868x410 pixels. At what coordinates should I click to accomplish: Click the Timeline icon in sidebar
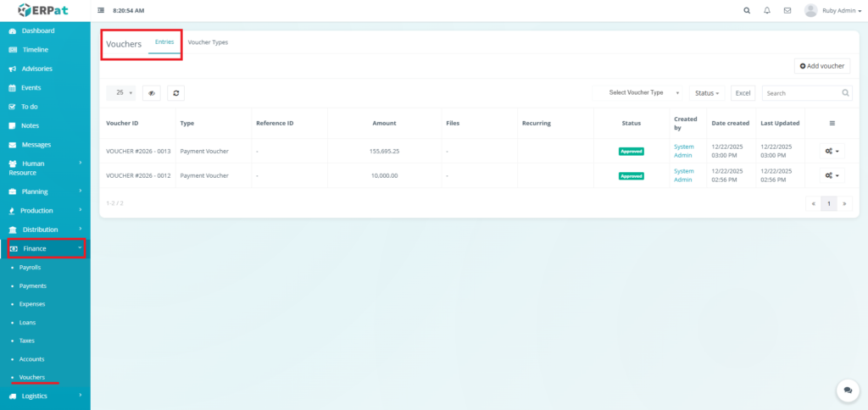pyautogui.click(x=14, y=50)
